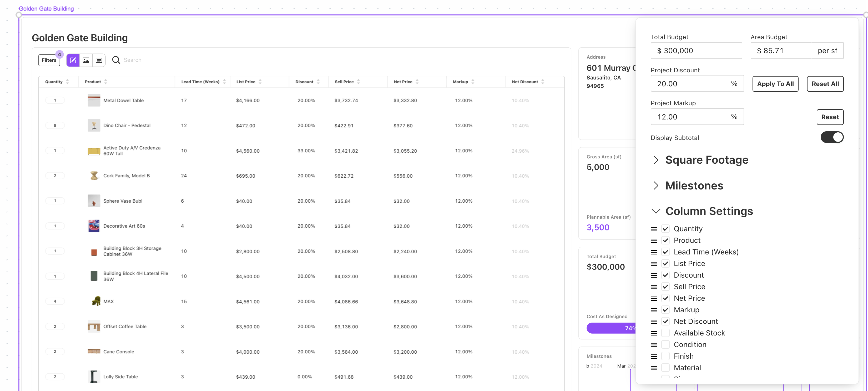
Task: Click sort arrows on Quantity column
Action: click(x=67, y=82)
